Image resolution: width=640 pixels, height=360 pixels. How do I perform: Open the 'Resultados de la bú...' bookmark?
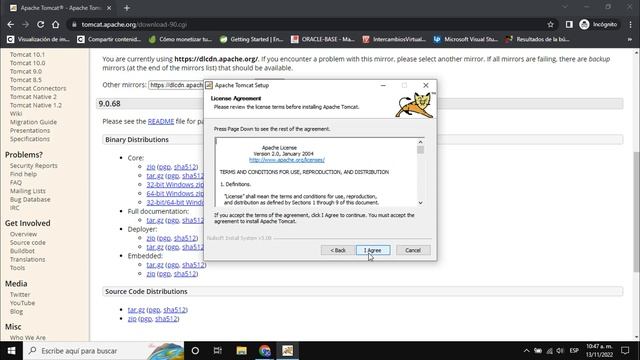[x=537, y=39]
